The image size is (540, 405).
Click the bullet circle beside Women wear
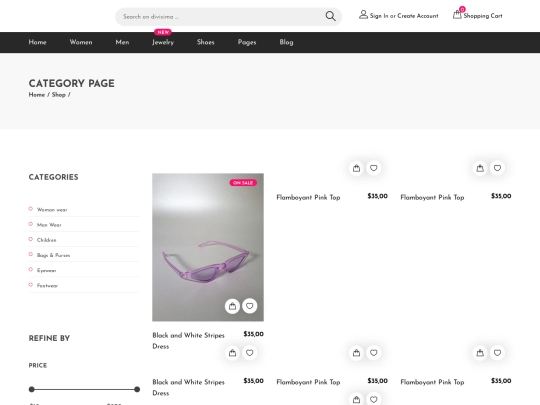(x=31, y=209)
